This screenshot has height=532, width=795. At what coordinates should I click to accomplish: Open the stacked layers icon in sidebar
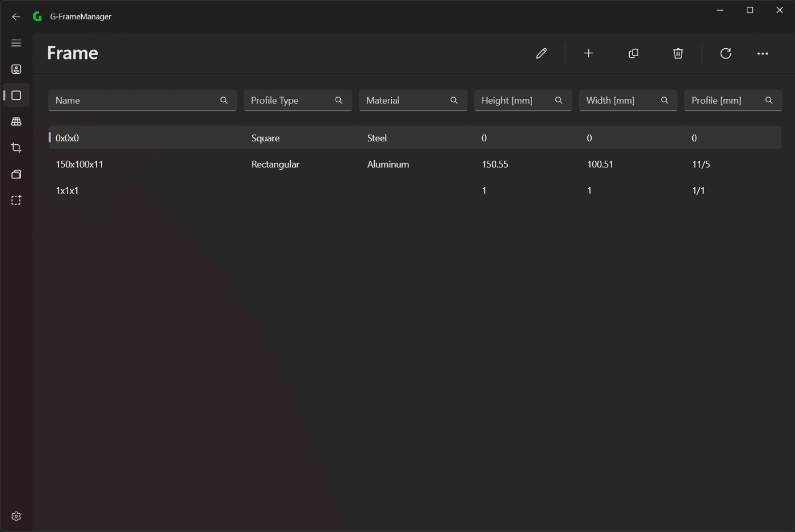click(16, 174)
